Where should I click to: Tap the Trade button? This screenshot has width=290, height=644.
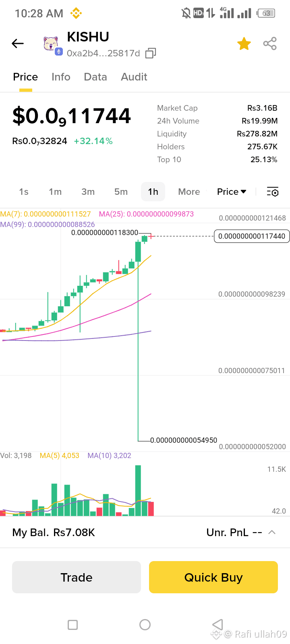[77, 577]
